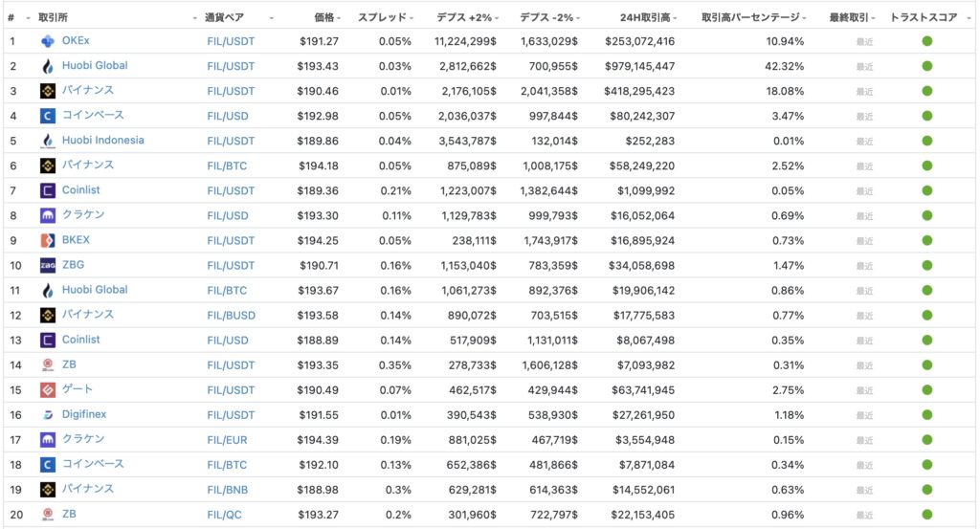
Task: Sort by 24H取引高 column header
Action: pyautogui.click(x=648, y=17)
